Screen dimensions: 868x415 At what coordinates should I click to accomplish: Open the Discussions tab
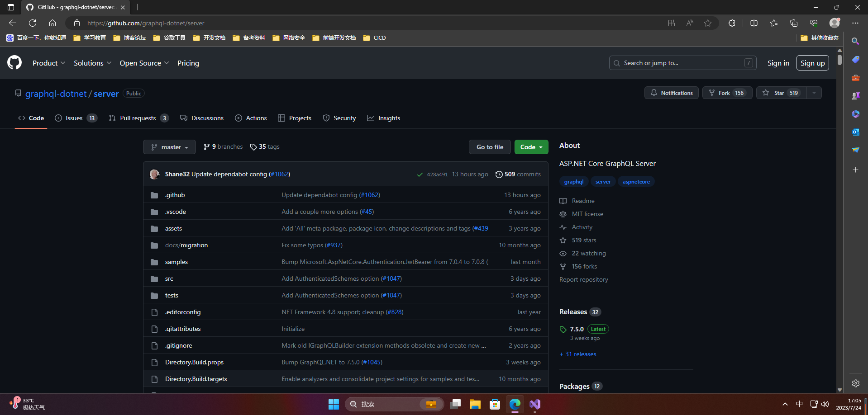point(202,118)
